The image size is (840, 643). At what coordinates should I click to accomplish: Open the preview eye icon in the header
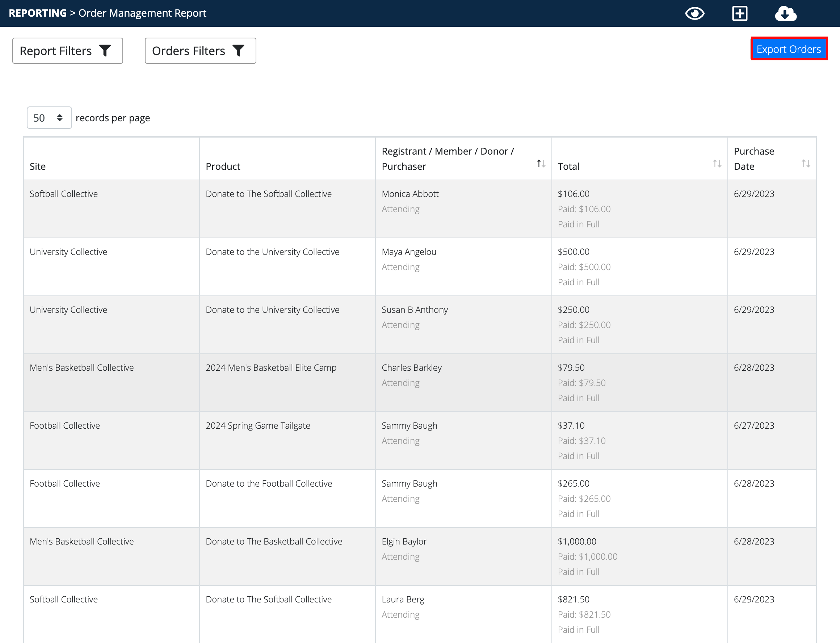coord(695,13)
